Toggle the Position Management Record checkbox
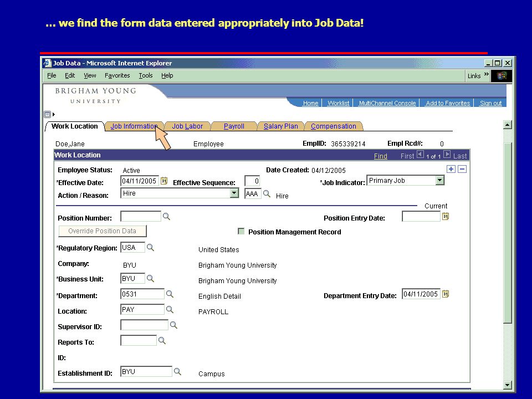The width and height of the screenshot is (532, 399). click(241, 232)
